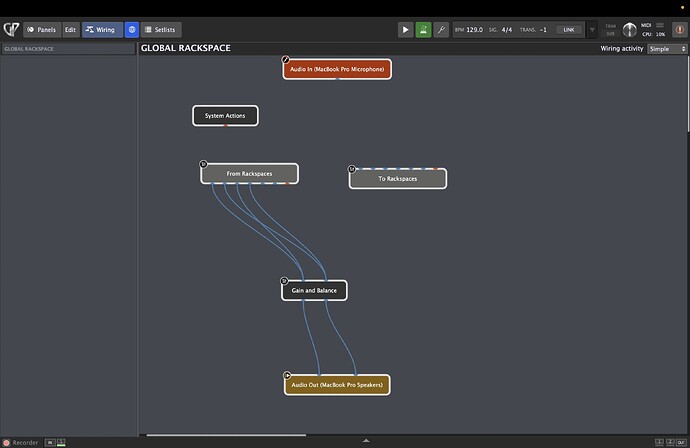Screen dimensions: 690x448
Task: Click the vertical scrollbar of wiring canvas
Action: click(688, 95)
